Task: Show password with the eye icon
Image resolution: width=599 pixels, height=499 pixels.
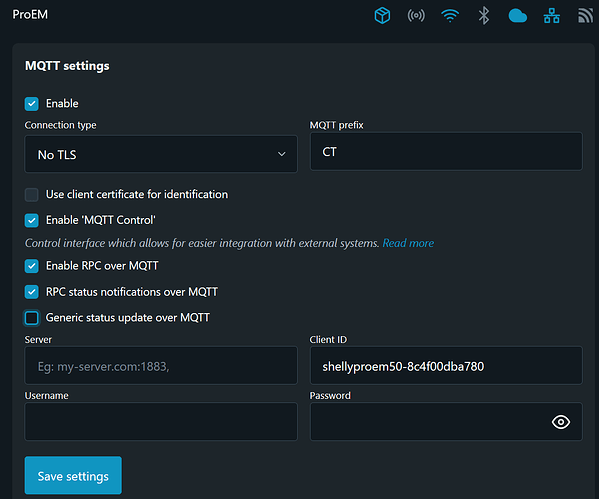Action: click(561, 422)
